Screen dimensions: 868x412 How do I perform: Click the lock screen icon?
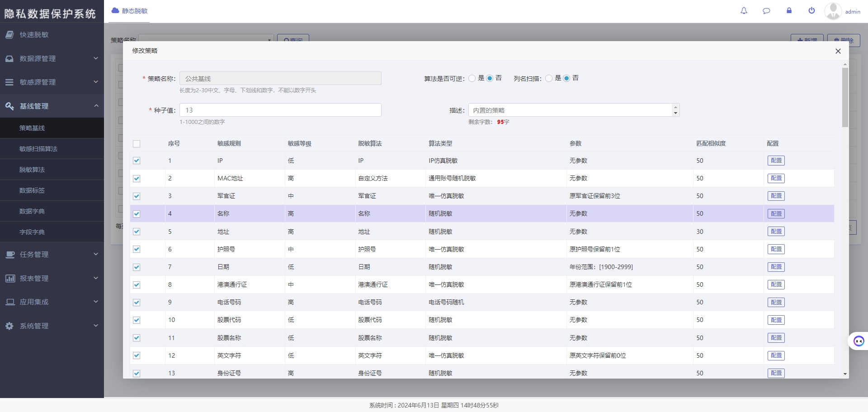tap(789, 10)
